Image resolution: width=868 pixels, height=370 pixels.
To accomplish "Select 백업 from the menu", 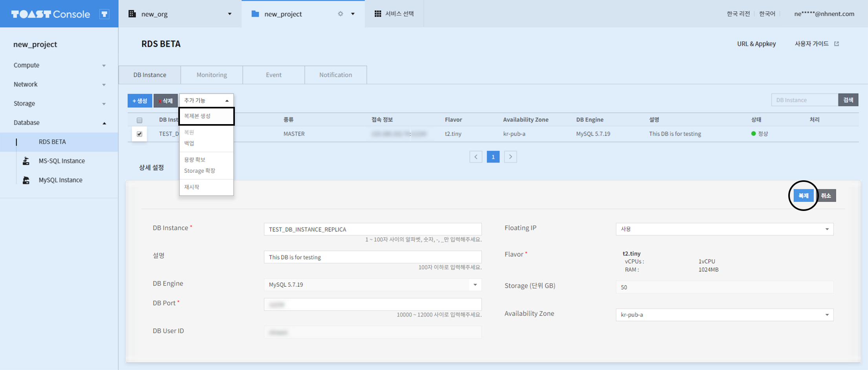I will (x=189, y=143).
